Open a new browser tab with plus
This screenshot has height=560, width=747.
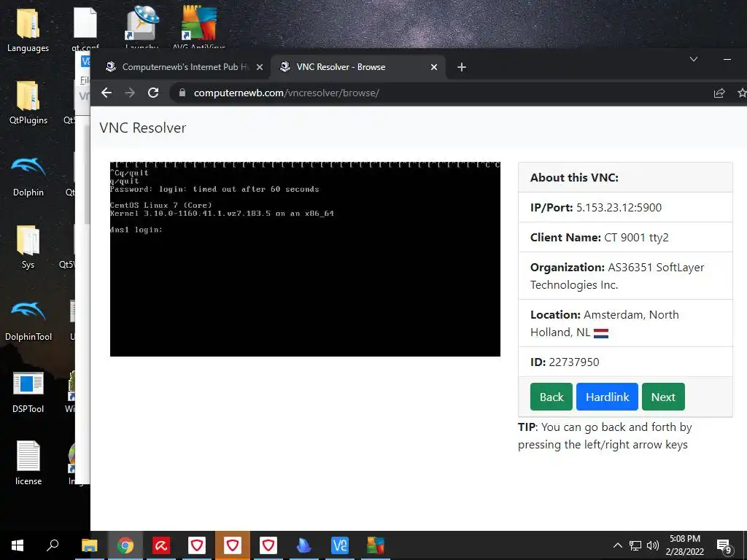tap(462, 67)
